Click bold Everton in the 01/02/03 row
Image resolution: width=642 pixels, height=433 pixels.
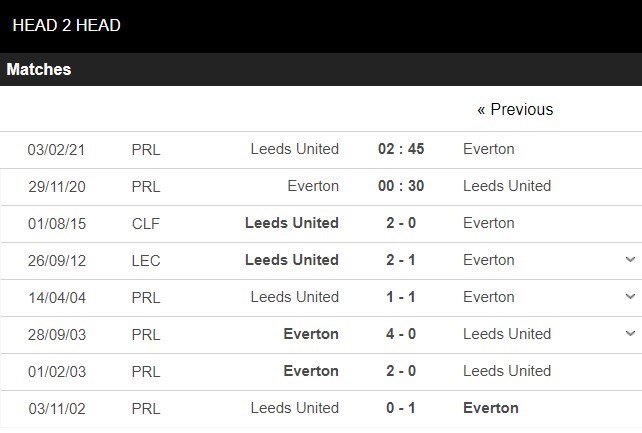(x=311, y=371)
